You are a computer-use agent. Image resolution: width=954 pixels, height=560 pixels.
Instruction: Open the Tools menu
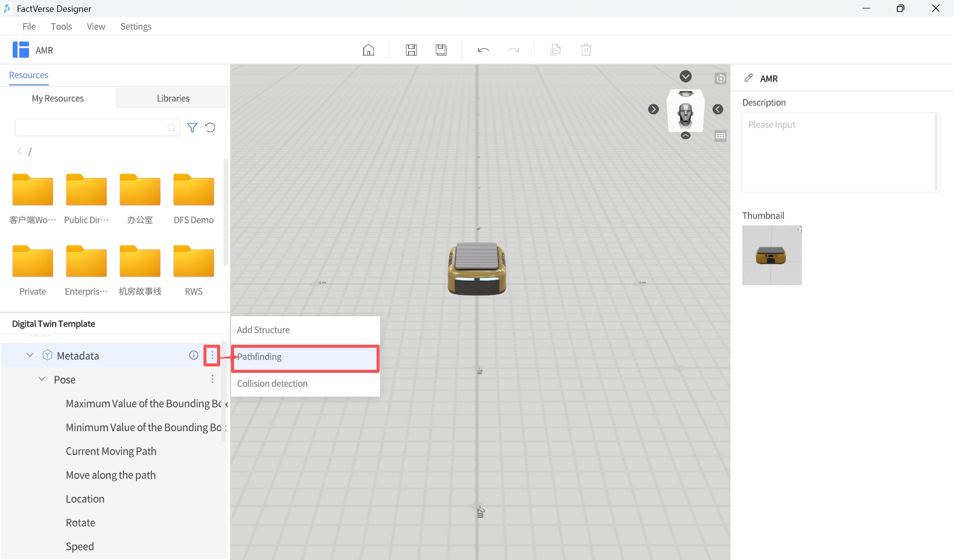tap(61, 26)
